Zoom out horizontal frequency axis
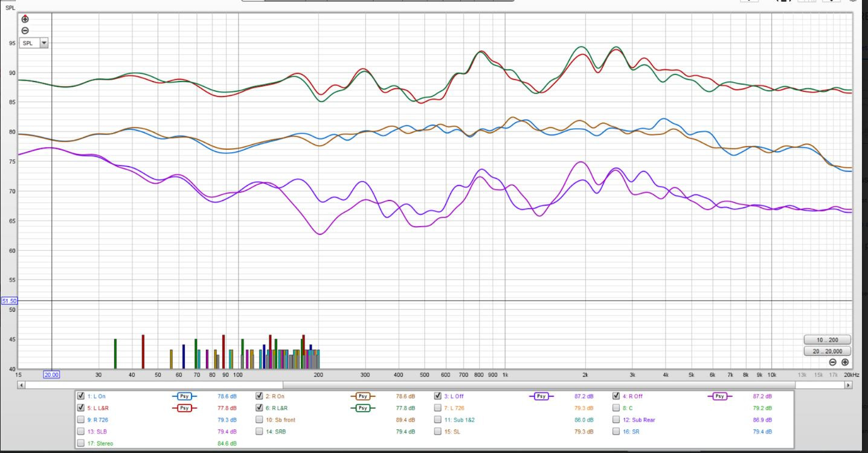The height and width of the screenshot is (453, 868). pos(832,362)
